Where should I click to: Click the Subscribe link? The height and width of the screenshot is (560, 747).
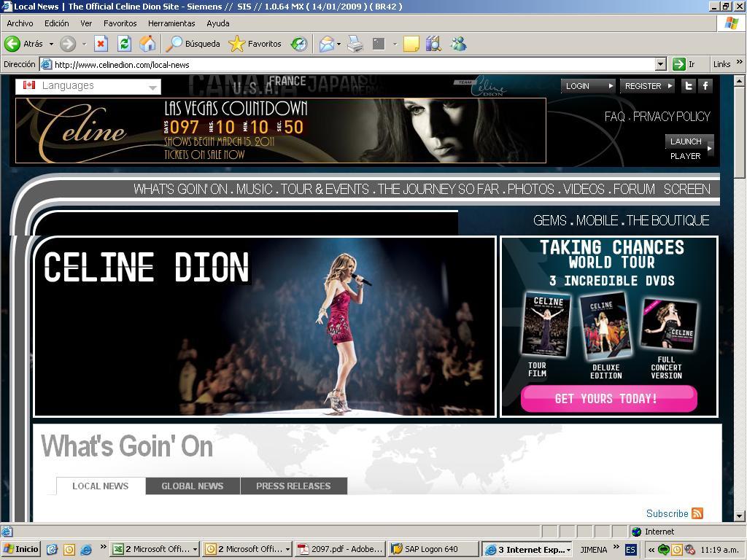pyautogui.click(x=667, y=513)
